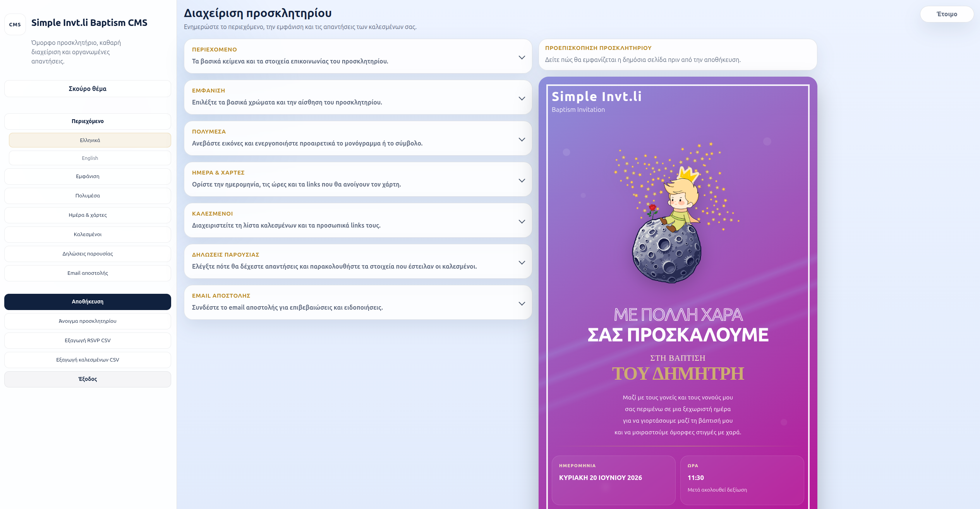Click the CMS logo badge

click(15, 24)
